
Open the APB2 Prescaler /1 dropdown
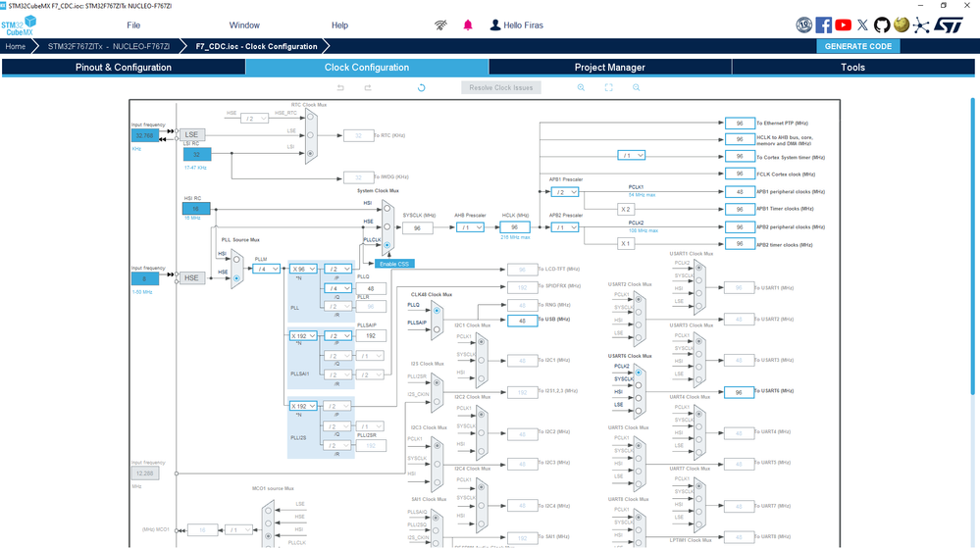[564, 227]
